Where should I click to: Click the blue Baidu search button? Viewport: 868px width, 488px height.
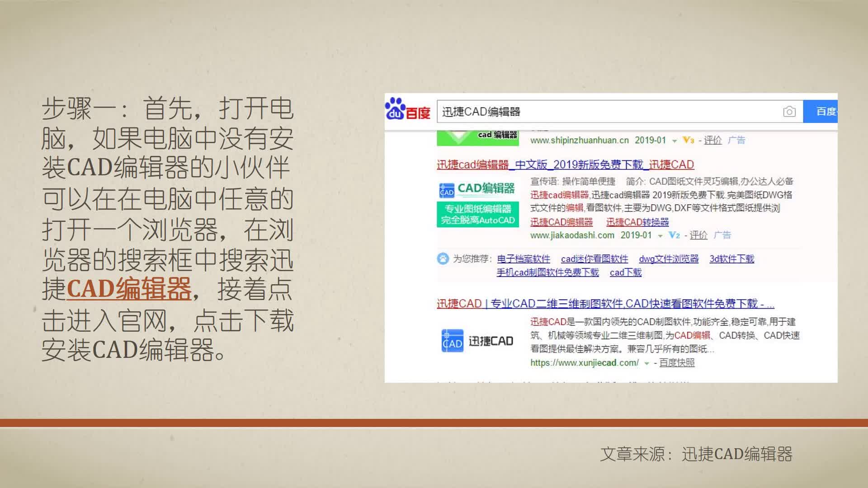click(x=821, y=112)
